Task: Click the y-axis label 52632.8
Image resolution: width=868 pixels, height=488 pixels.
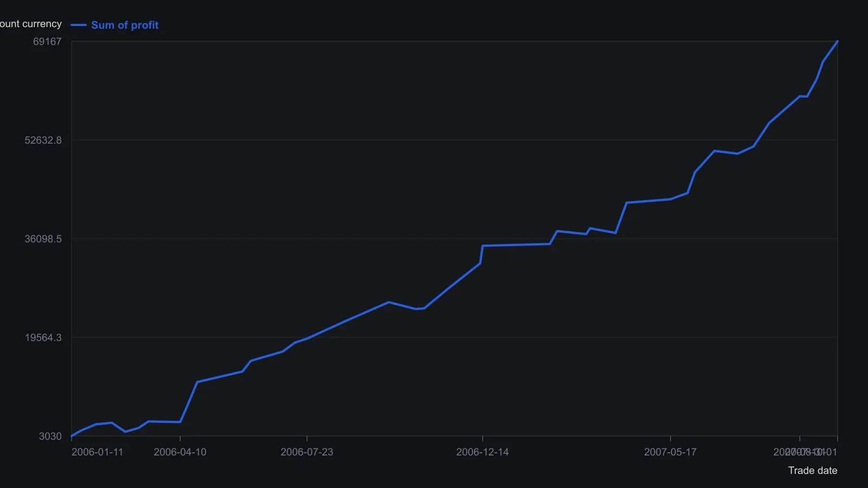Action: click(x=43, y=140)
